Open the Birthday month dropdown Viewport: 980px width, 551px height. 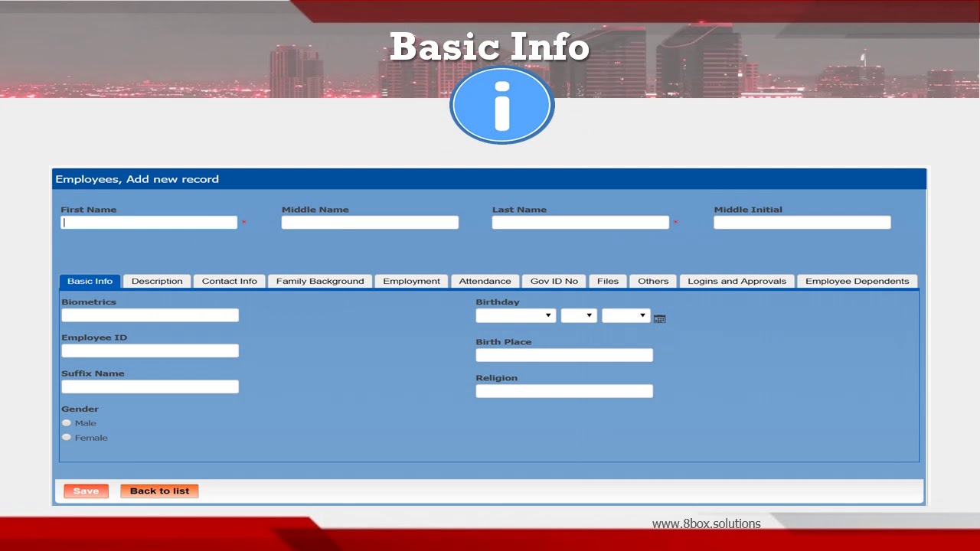(516, 315)
